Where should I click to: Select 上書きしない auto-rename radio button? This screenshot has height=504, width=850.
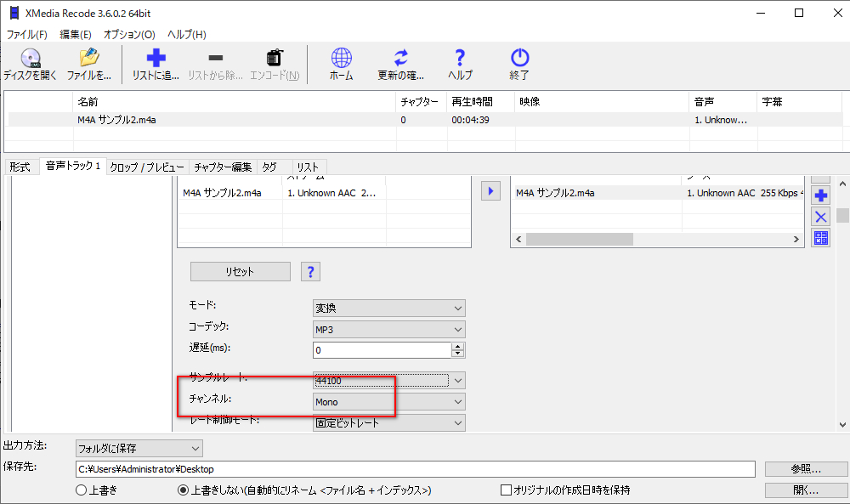(183, 490)
